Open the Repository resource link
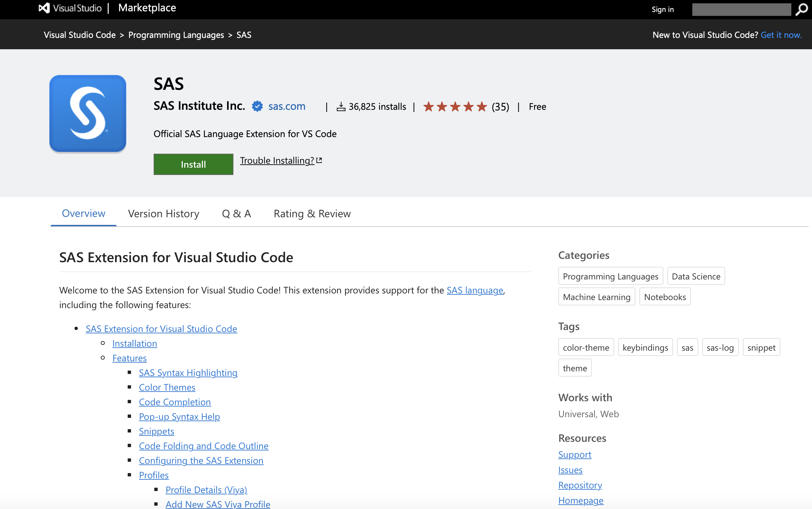This screenshot has width=812, height=509. (x=580, y=485)
